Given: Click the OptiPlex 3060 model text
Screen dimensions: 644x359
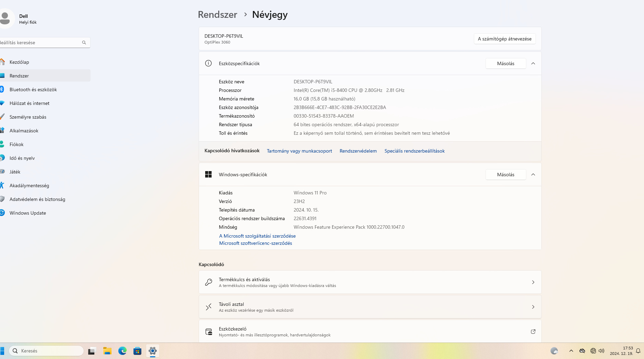Looking at the screenshot, I should [x=217, y=42].
